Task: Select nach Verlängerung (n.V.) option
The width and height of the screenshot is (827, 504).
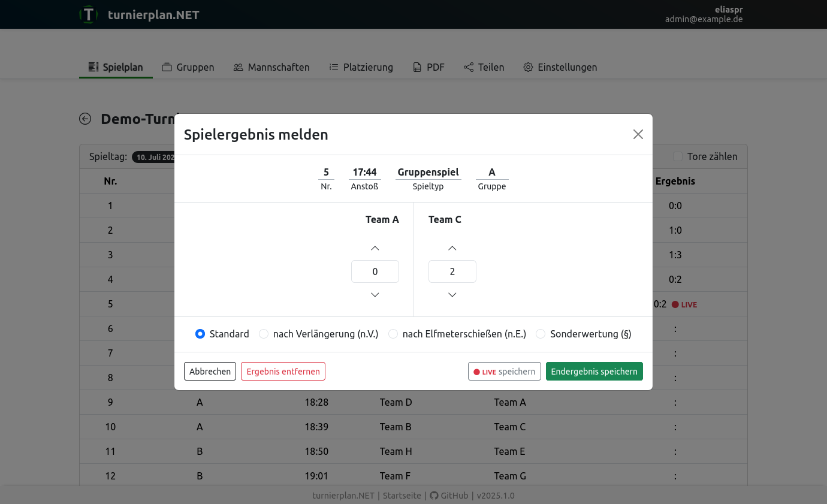Action: point(264,334)
